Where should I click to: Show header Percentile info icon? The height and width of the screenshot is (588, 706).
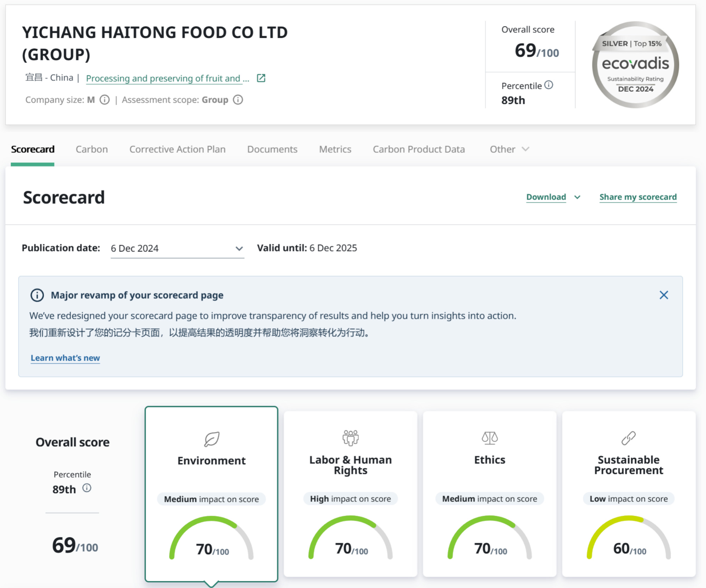click(x=549, y=85)
